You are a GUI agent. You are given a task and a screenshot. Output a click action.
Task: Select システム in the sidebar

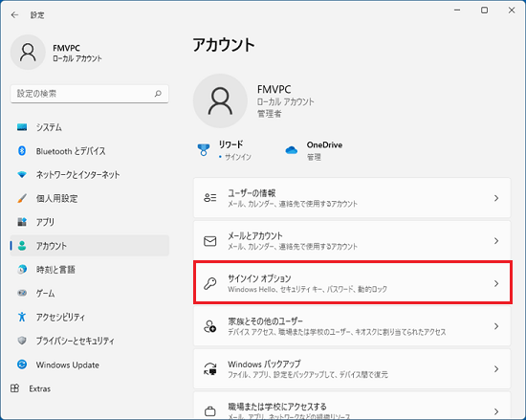(90, 127)
